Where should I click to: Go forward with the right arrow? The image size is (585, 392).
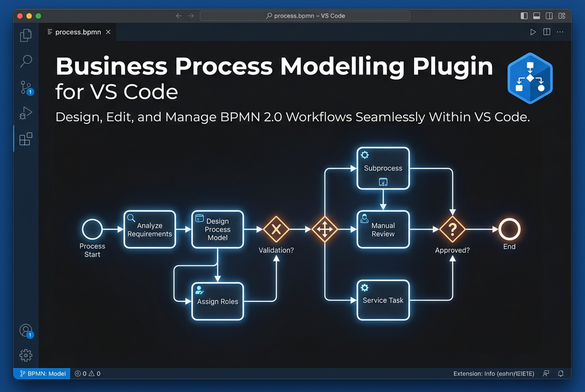[191, 15]
